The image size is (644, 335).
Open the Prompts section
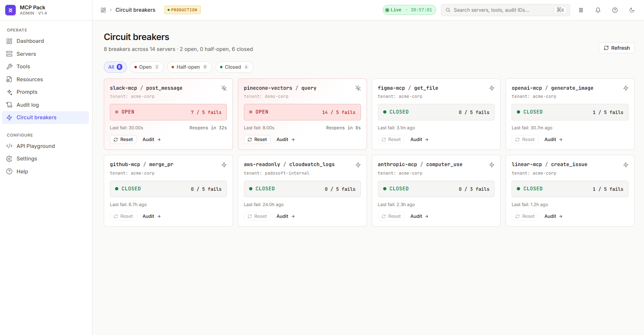tap(45, 92)
